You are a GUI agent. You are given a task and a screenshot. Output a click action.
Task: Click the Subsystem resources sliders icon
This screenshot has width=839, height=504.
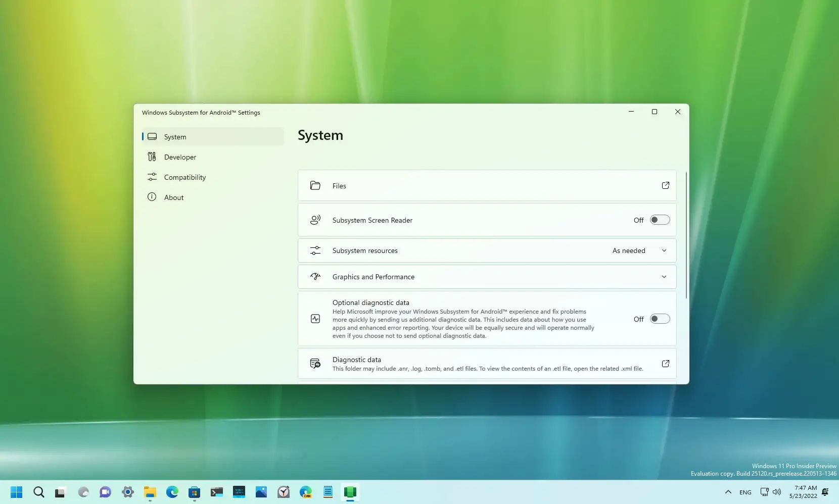pos(315,250)
